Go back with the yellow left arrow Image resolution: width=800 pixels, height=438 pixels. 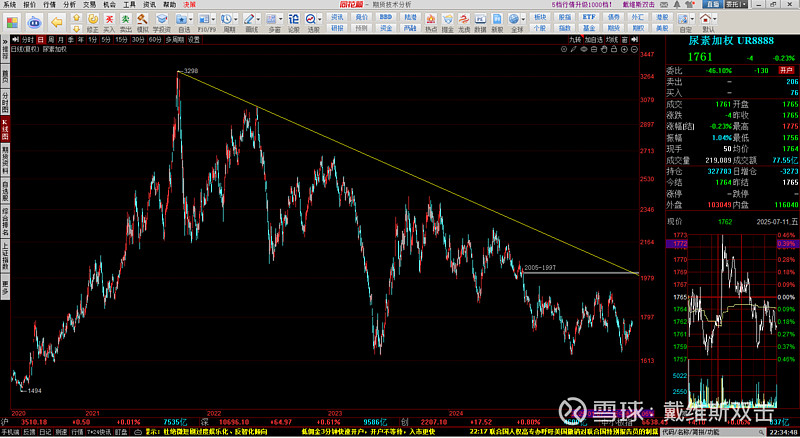tap(57, 22)
